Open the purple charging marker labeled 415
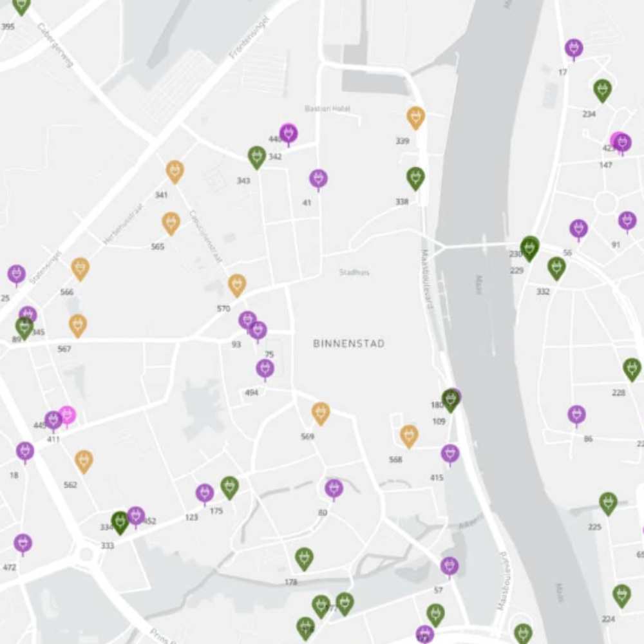 [450, 454]
